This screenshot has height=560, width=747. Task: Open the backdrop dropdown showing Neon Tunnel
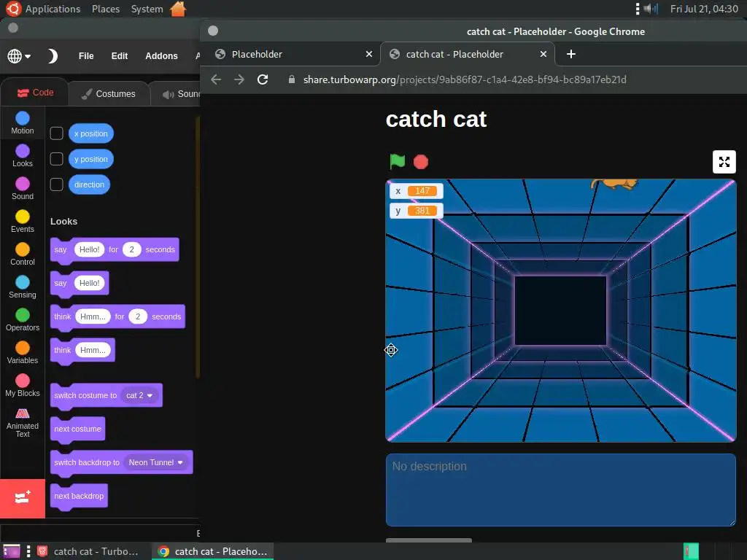click(156, 462)
